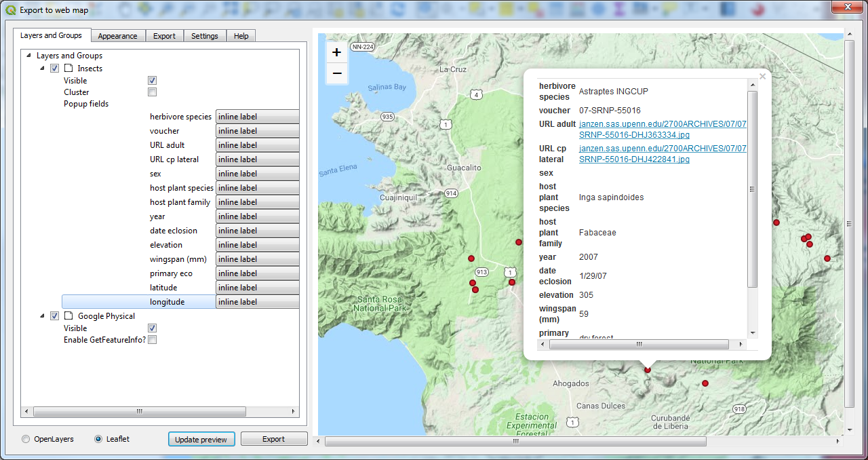This screenshot has height=460, width=868.
Task: Enable the Cluster option
Action: (x=153, y=92)
